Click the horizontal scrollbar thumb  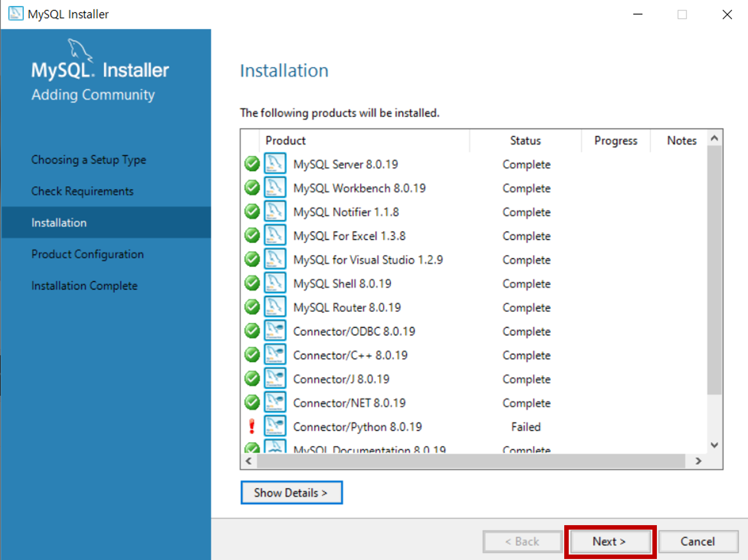471,461
